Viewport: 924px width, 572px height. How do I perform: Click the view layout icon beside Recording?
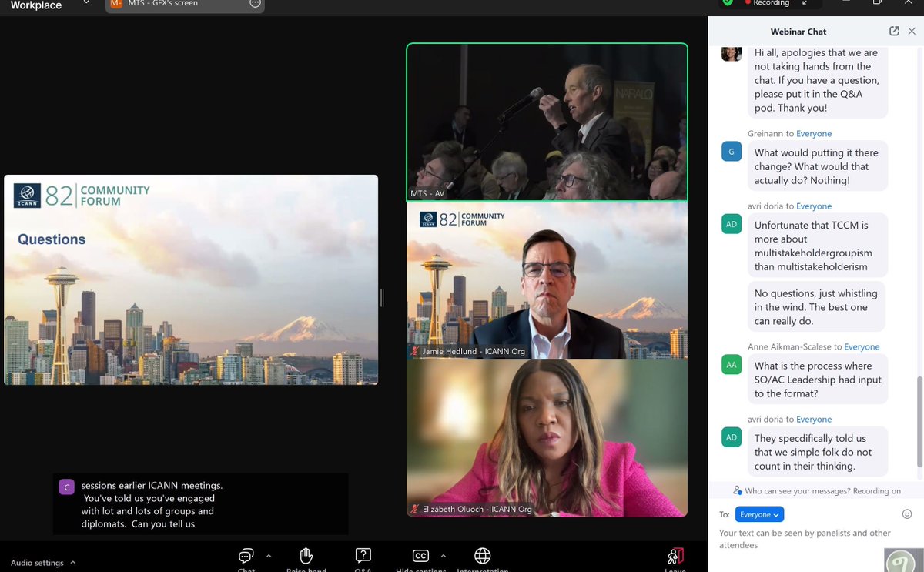(805, 3)
